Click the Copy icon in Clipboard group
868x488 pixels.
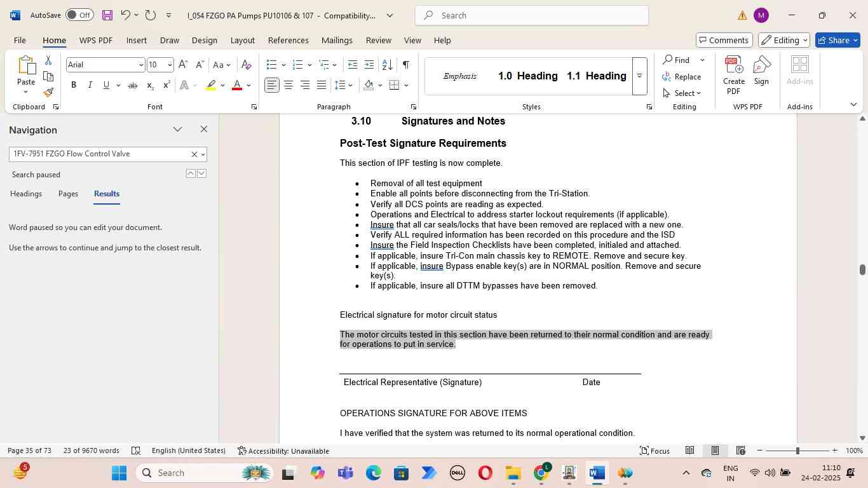pyautogui.click(x=48, y=76)
